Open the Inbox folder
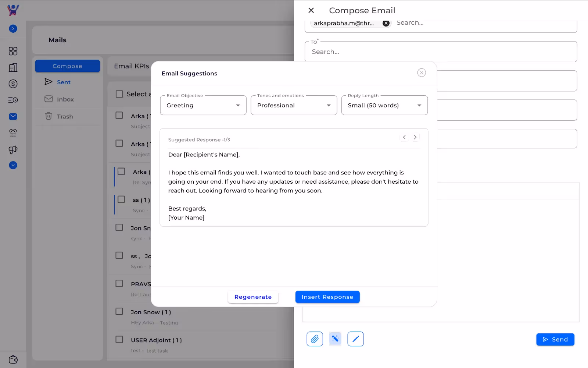 click(x=65, y=99)
